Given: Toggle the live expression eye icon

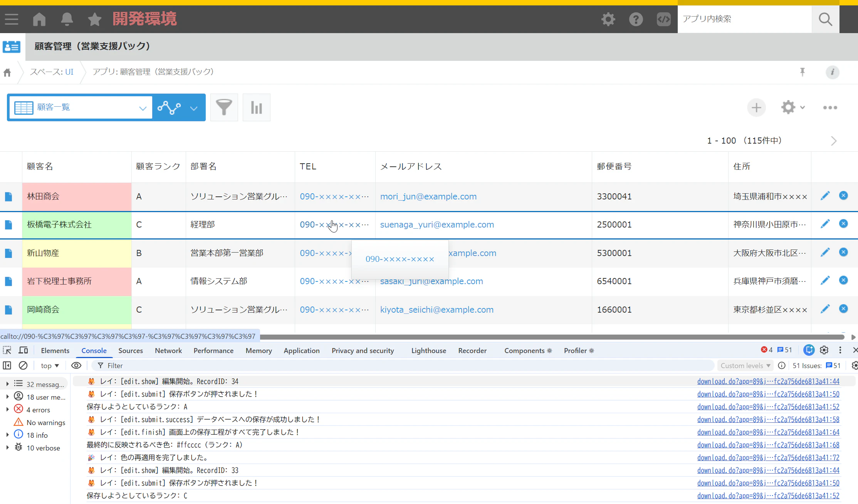Looking at the screenshot, I should pyautogui.click(x=76, y=365).
